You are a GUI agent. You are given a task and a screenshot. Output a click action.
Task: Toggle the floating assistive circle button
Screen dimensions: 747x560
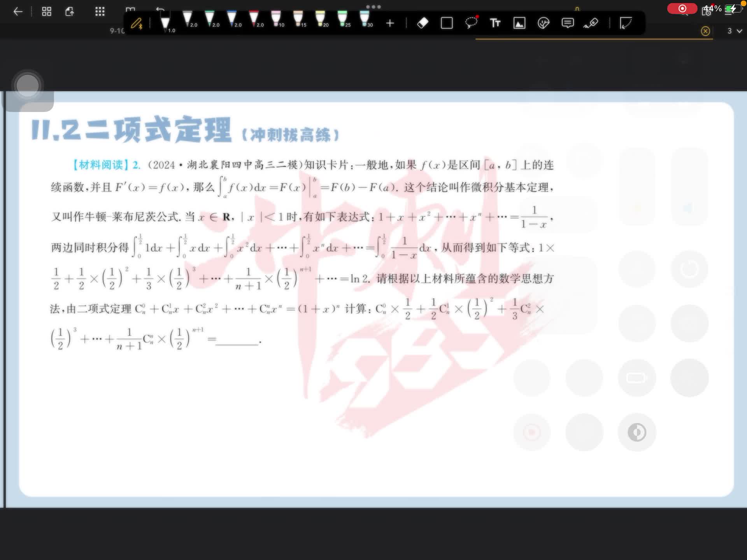(28, 86)
